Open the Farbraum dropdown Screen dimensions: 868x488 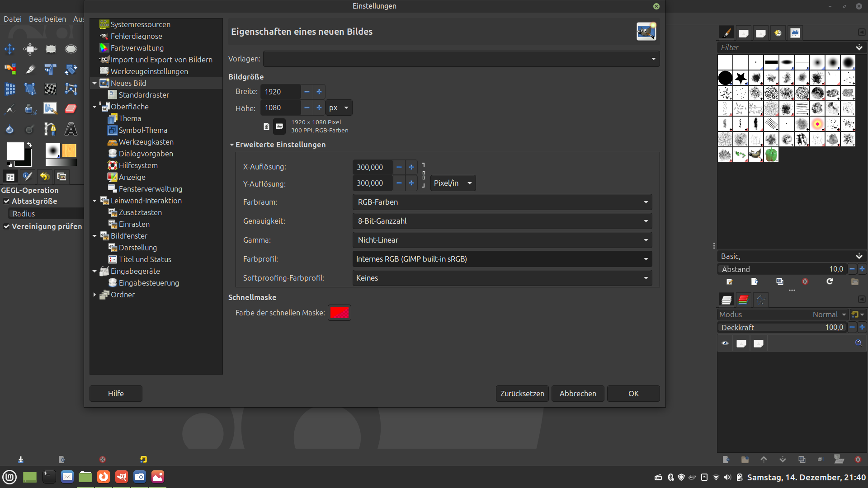point(502,202)
